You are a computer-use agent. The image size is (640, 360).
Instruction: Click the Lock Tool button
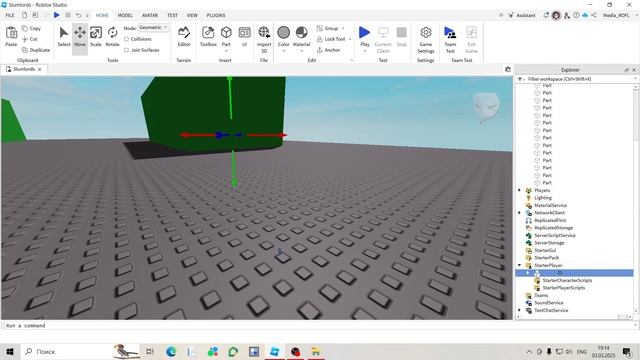click(331, 39)
